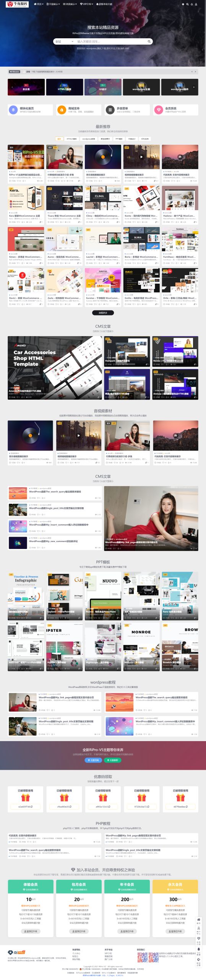Image resolution: width=206 pixels, height=980 pixels.
Task: Copy coupon code a993a133c5
Action: (x=103, y=807)
